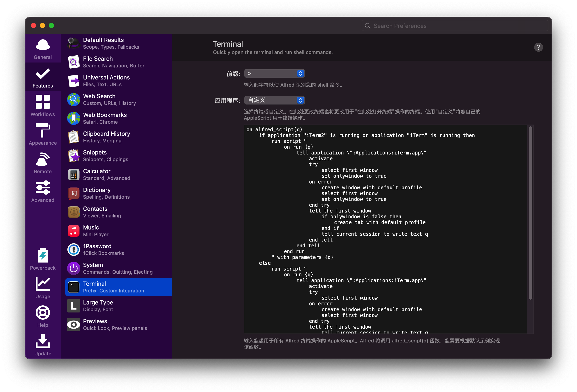Select Web Search feature entry

119,99
